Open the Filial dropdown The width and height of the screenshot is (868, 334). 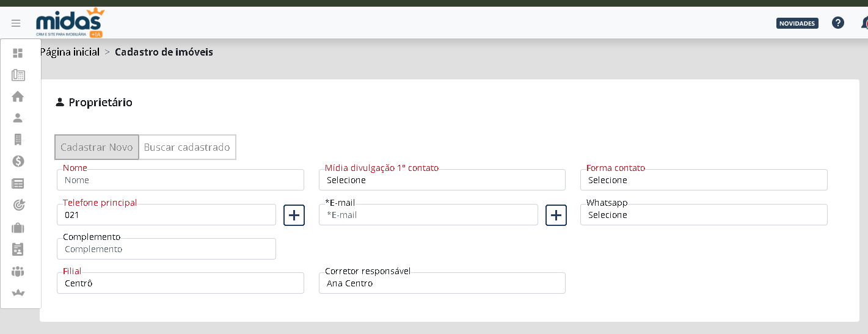click(180, 283)
